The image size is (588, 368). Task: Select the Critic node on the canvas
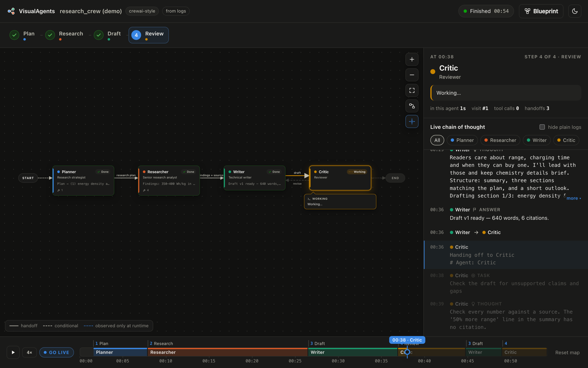340,178
